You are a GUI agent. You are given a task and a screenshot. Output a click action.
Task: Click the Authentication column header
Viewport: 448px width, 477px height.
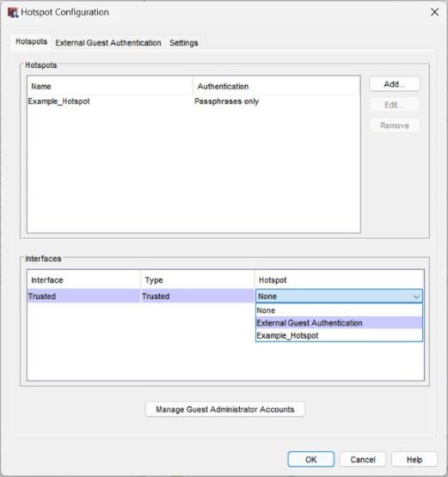(276, 87)
